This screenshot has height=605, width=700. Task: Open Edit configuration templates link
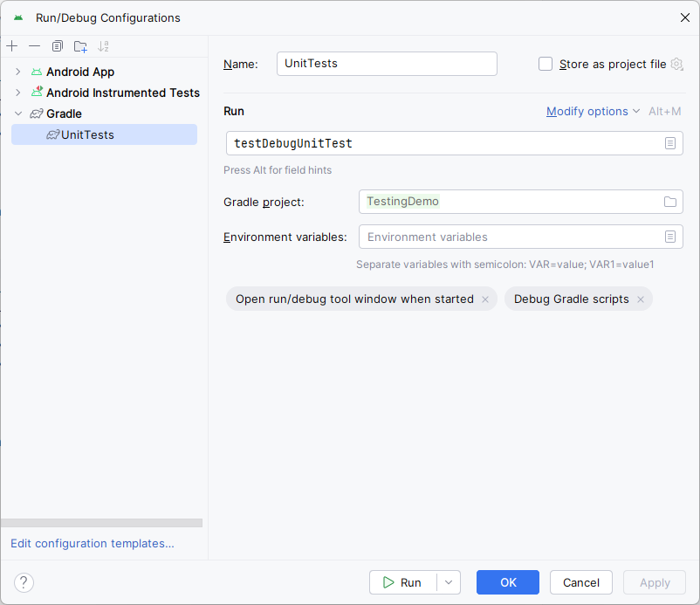91,543
